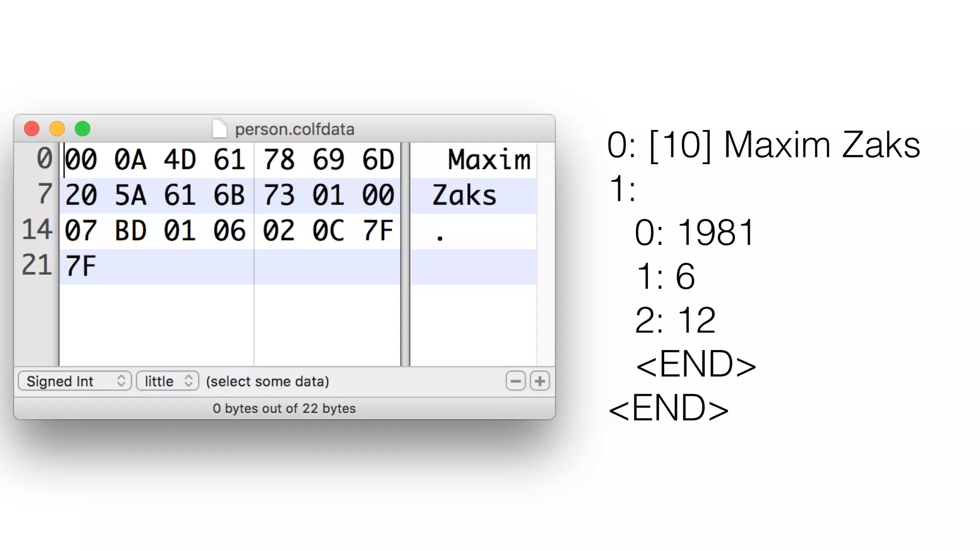Click the plus button to add data inspector
Viewport: 980px width, 551px height.
point(540,381)
